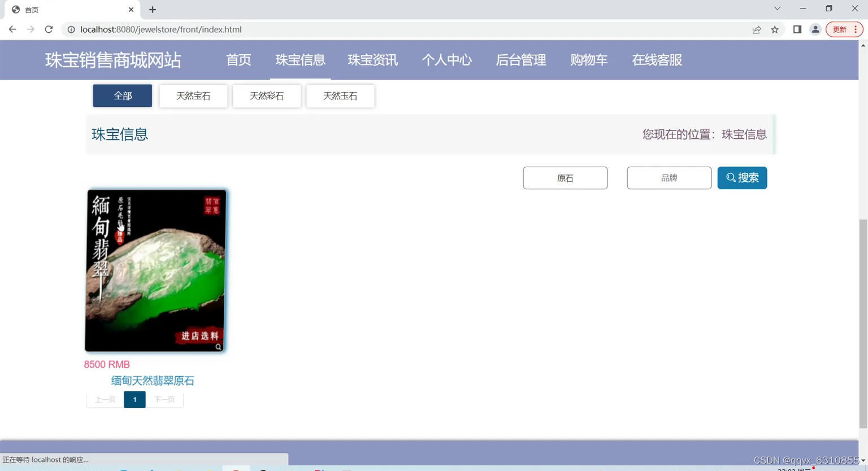Bookmark this page using the star icon

775,29
